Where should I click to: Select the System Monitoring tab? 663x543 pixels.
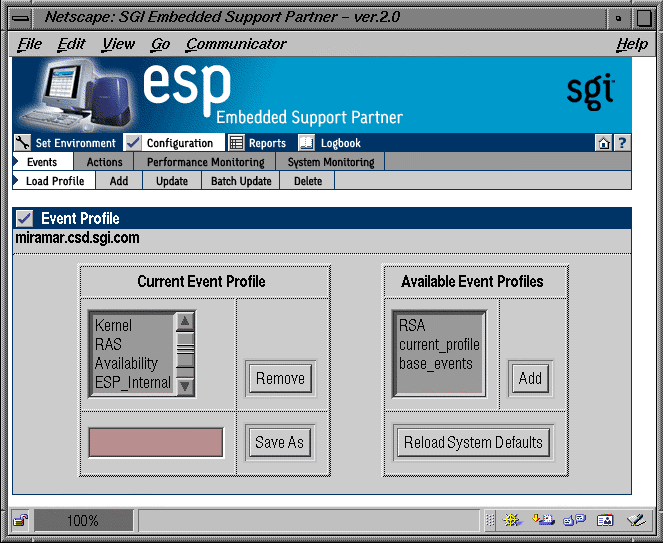pos(331,162)
